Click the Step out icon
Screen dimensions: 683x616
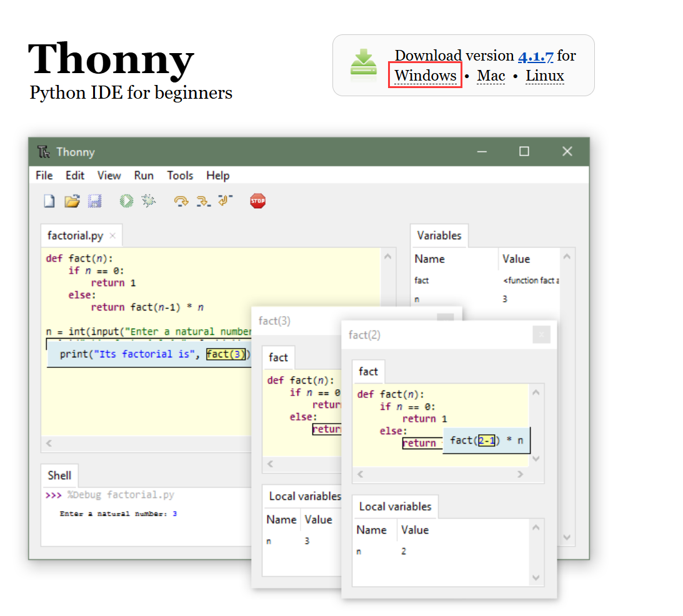coord(225,201)
